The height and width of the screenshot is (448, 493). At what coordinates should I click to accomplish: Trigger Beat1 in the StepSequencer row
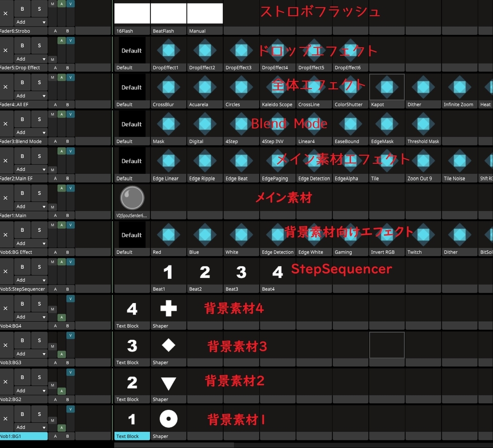coord(168,272)
